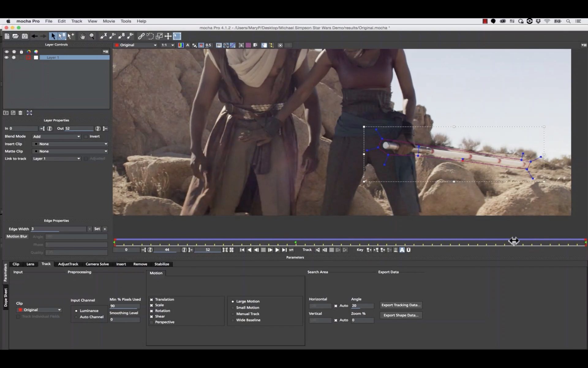Create a new project with page icon
The image size is (588, 368).
click(7, 36)
